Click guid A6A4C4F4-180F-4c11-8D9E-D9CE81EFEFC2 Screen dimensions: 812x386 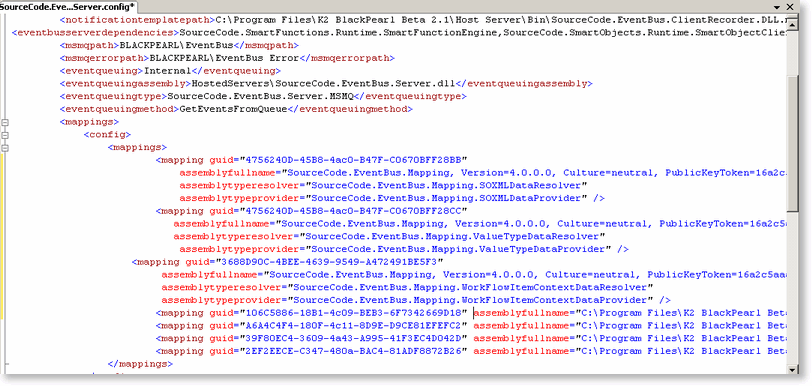pos(354,325)
